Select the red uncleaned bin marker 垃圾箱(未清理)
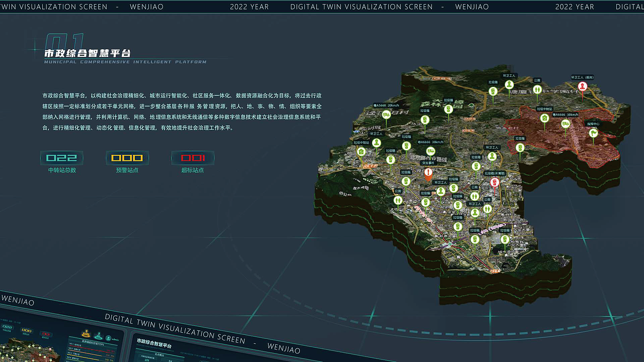 pyautogui.click(x=495, y=182)
